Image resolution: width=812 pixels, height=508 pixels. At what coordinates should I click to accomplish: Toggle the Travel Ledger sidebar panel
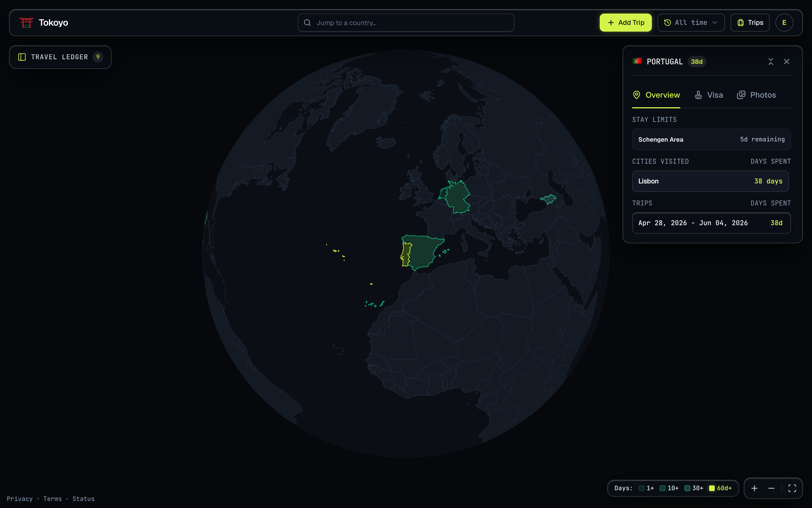(60, 57)
